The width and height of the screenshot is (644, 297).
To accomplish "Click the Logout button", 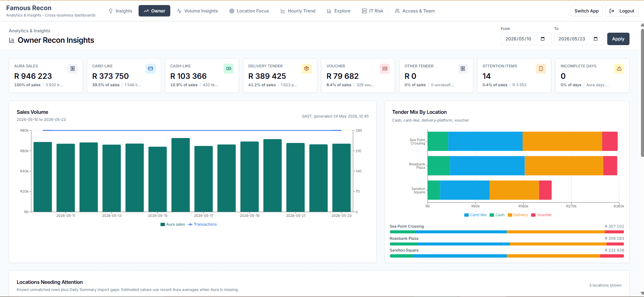I will (x=622, y=11).
